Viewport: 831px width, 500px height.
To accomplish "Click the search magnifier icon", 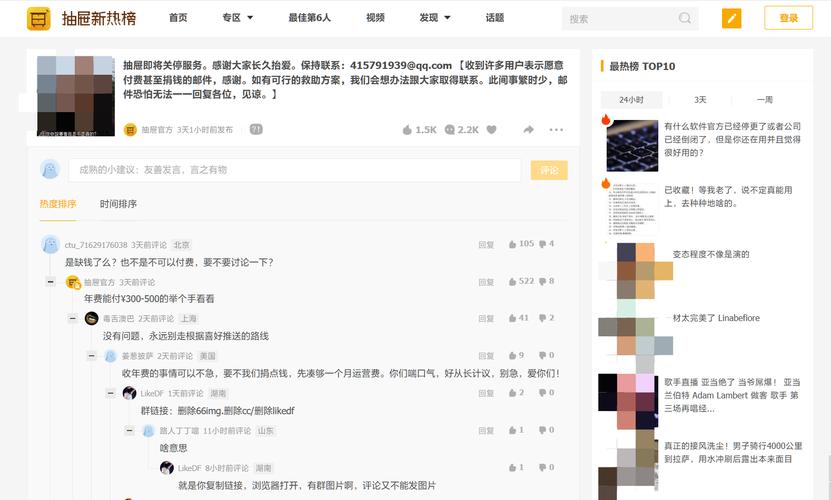I will coord(685,18).
